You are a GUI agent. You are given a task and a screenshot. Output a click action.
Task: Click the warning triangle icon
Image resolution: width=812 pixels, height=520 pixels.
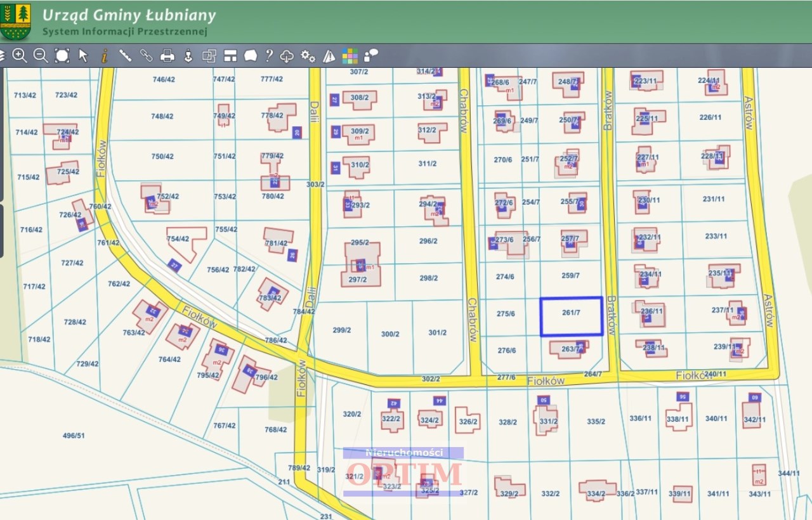[x=329, y=56]
